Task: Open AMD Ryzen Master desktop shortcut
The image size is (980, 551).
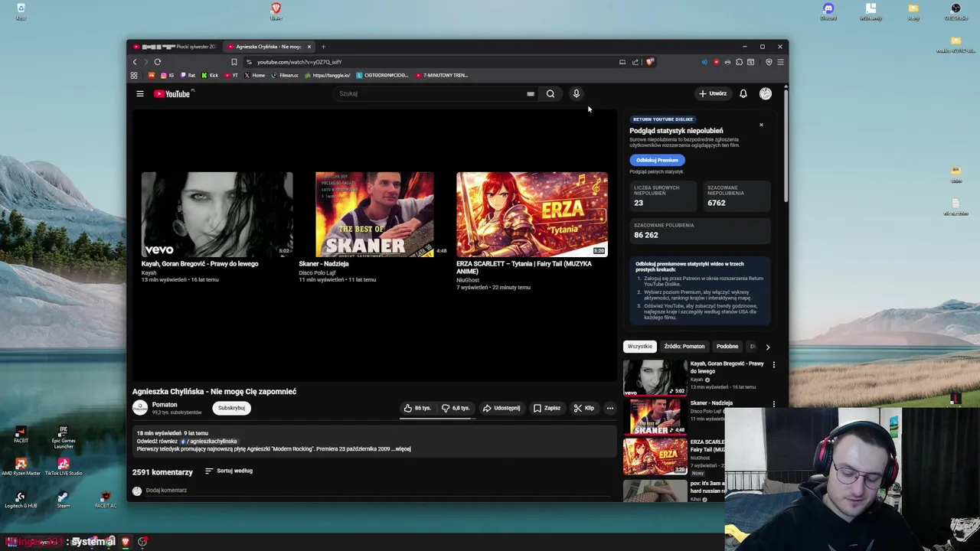Action: coord(21,467)
